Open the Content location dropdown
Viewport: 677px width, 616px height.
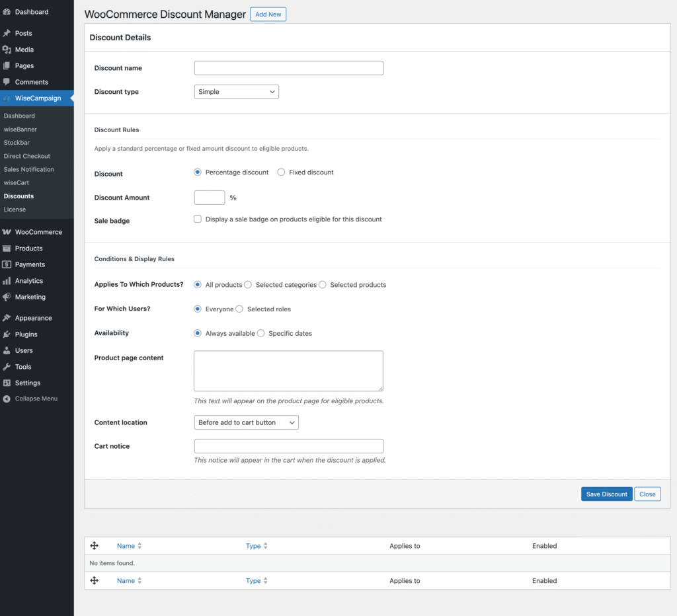(x=246, y=422)
